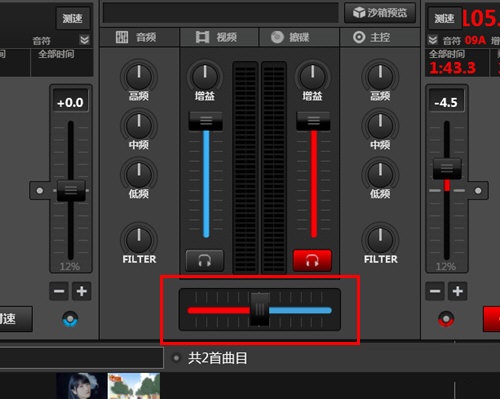Click the small dot beside 共2首曲目
500x399 pixels.
coord(176,358)
